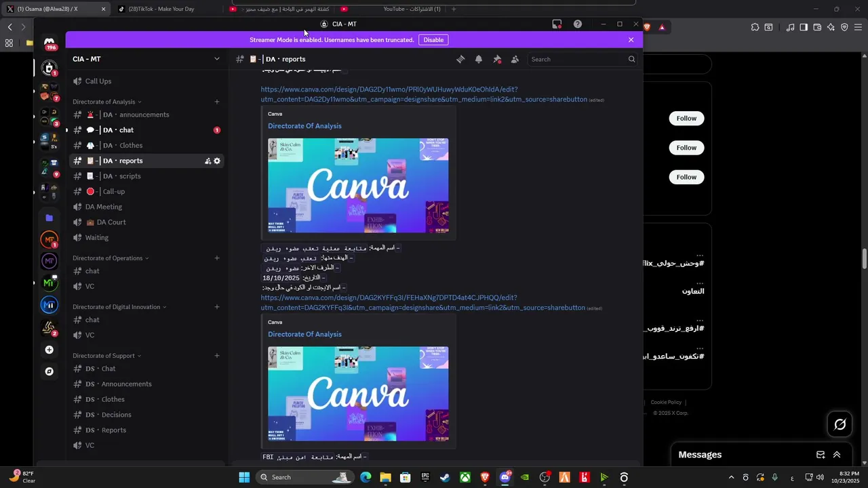
Task: Open notification settings bell icon
Action: 479,59
